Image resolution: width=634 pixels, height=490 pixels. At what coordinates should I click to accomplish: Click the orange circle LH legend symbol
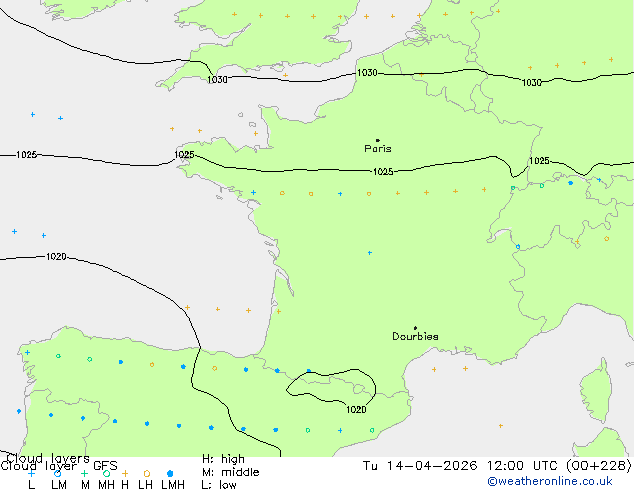147,473
